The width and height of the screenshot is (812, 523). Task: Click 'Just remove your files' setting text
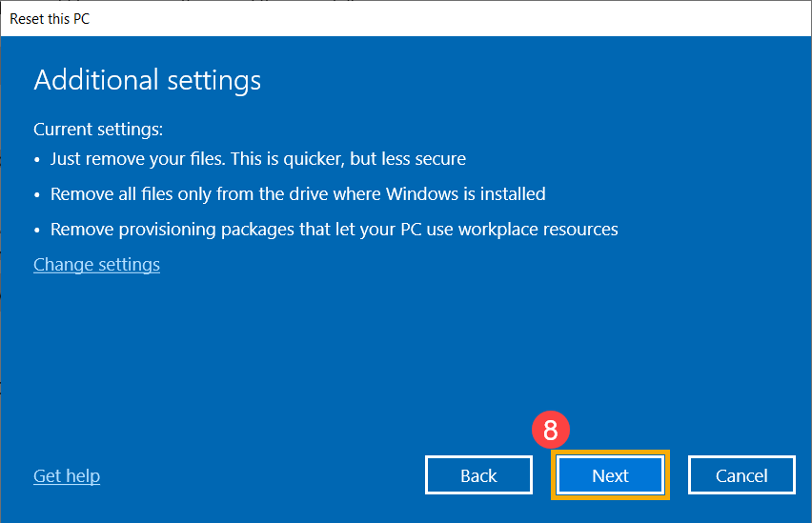pyautogui.click(x=258, y=158)
